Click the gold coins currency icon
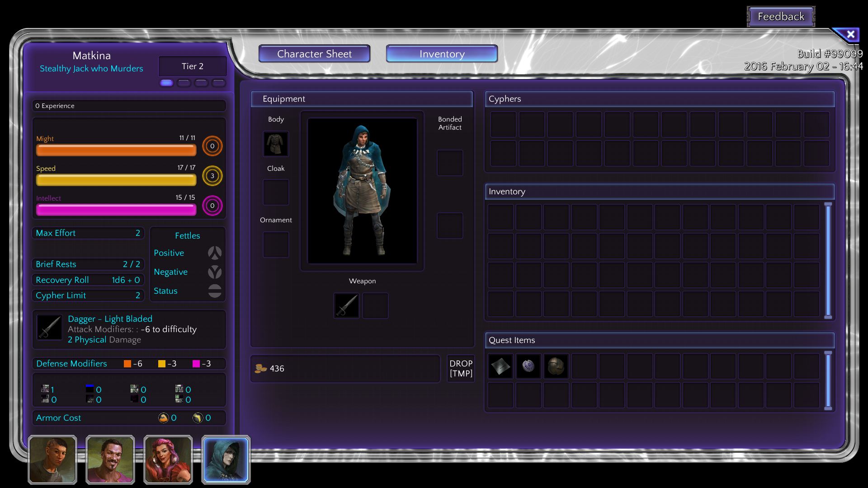Screen dimensions: 868x488 coord(261,369)
